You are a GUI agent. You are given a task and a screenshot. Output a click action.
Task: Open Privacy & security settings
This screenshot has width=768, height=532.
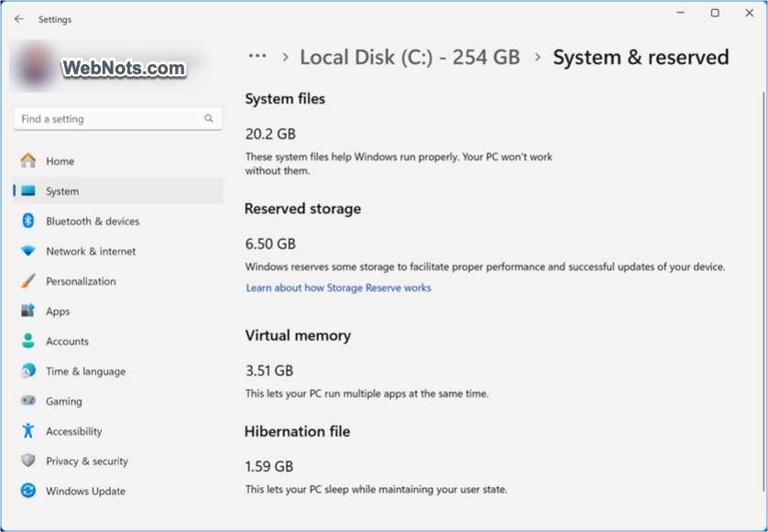point(117,461)
